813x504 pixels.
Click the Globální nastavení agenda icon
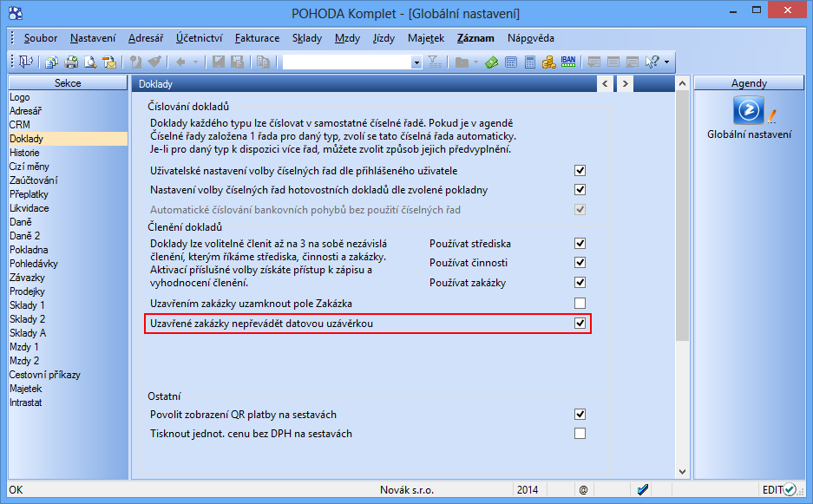pyautogui.click(x=748, y=110)
